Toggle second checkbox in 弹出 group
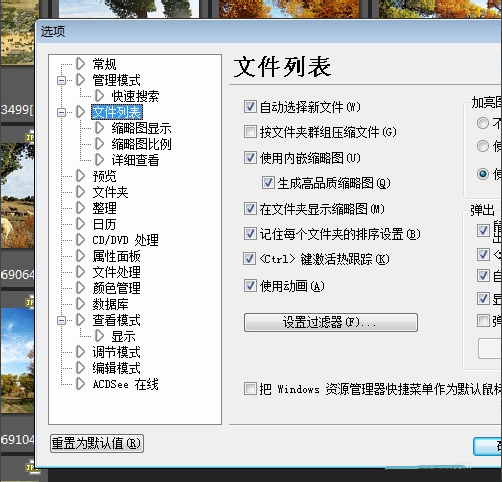502x482 pixels. (x=483, y=254)
